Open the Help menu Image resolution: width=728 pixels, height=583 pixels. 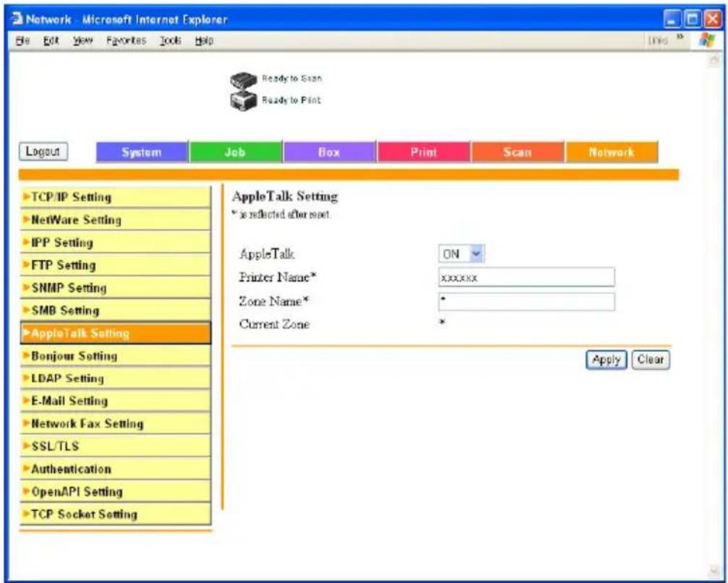(204, 40)
